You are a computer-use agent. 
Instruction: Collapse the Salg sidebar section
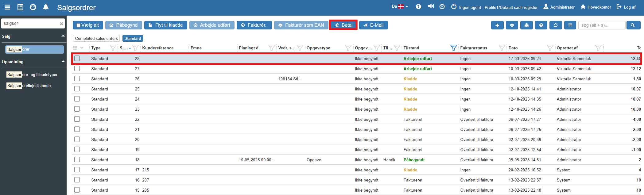pos(63,36)
